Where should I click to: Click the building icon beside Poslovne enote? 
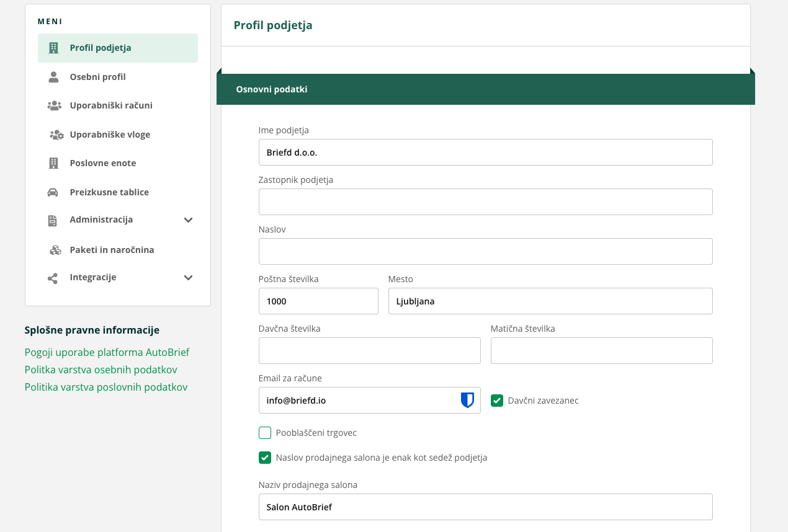point(53,163)
